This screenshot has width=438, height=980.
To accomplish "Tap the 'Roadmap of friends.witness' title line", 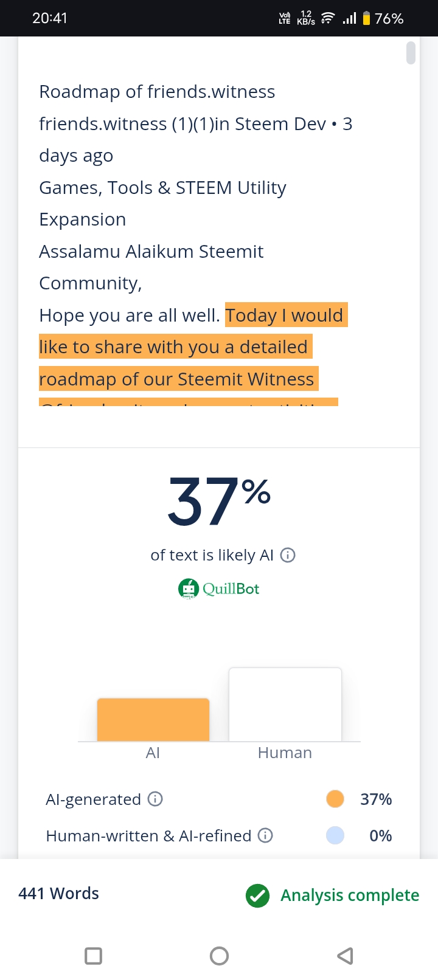I will 157,92.
